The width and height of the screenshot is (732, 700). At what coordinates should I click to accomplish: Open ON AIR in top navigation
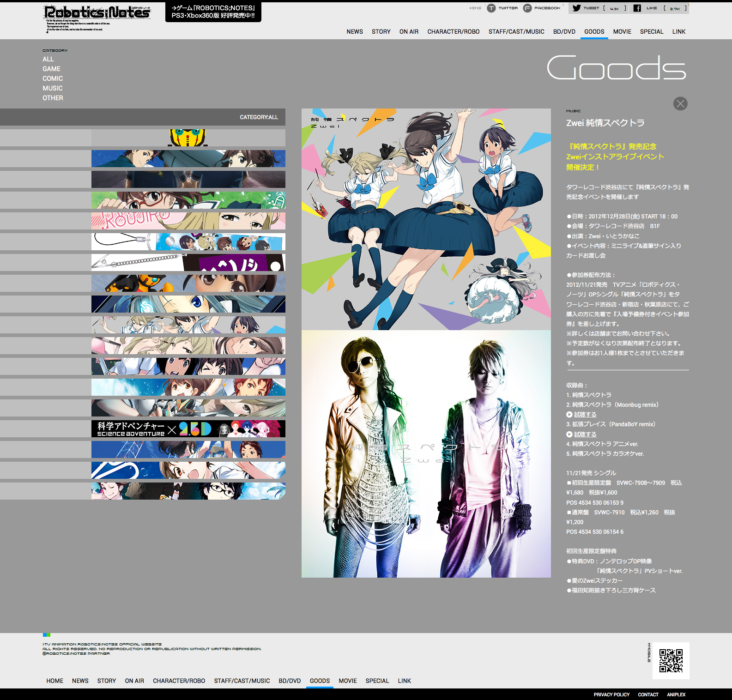click(x=409, y=32)
